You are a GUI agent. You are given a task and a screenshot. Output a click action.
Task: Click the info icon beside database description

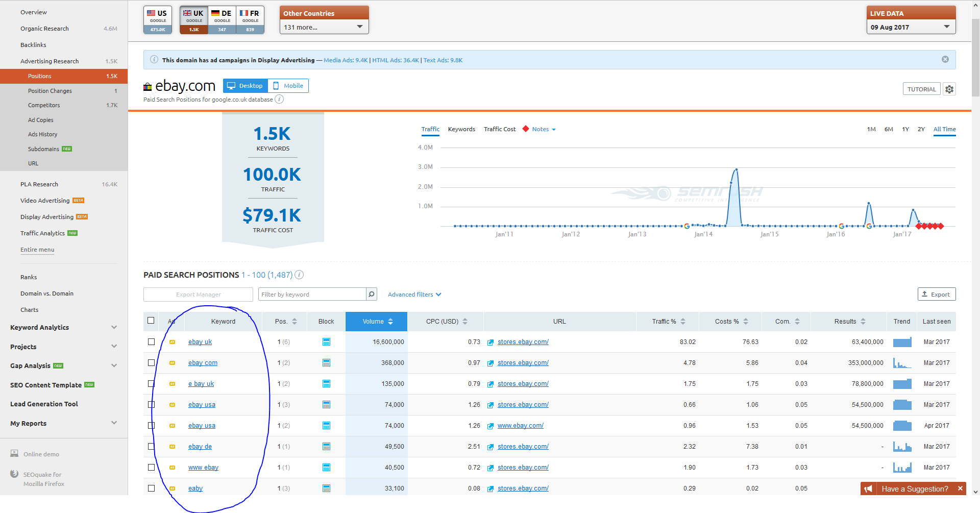279,100
